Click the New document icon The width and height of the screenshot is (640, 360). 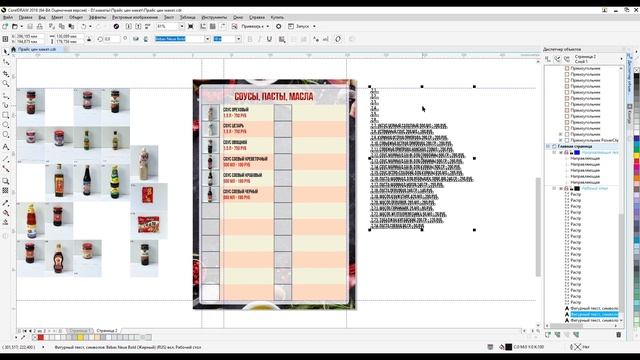pyautogui.click(x=5, y=26)
